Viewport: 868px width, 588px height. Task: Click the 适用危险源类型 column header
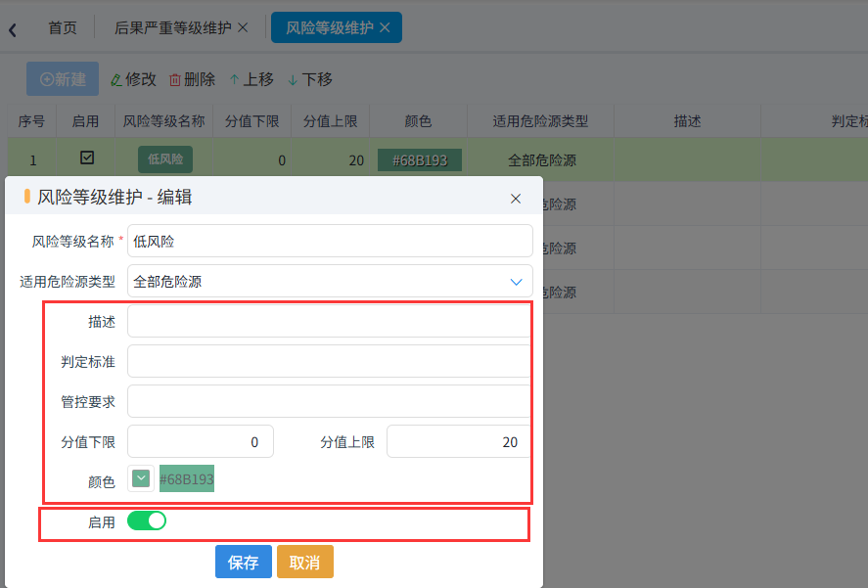(x=540, y=121)
